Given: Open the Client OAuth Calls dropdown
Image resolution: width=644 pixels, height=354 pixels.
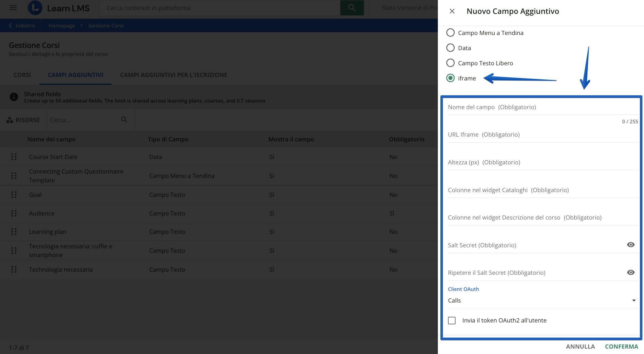Looking at the screenshot, I should pos(541,300).
